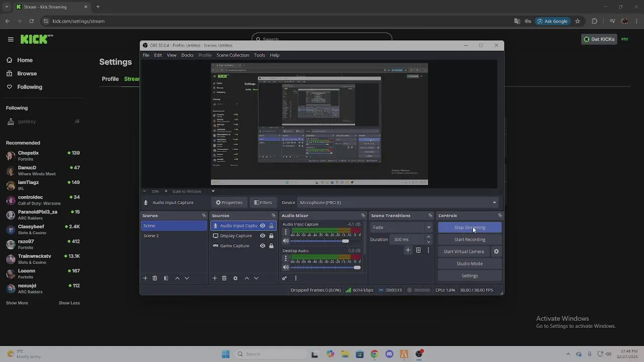Open source Properties button
This screenshot has height=362, width=644.
229,203
